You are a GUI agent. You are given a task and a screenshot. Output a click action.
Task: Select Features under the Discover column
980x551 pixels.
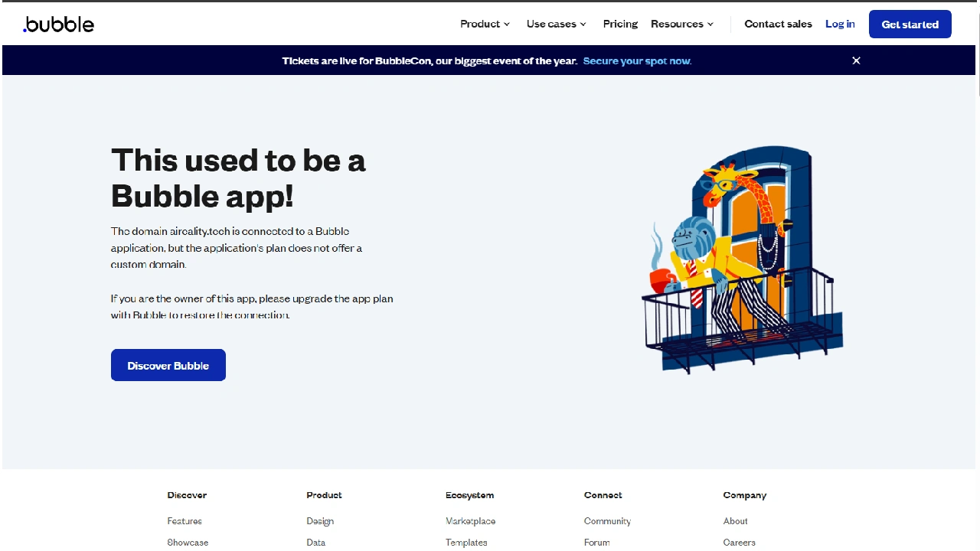coord(184,520)
